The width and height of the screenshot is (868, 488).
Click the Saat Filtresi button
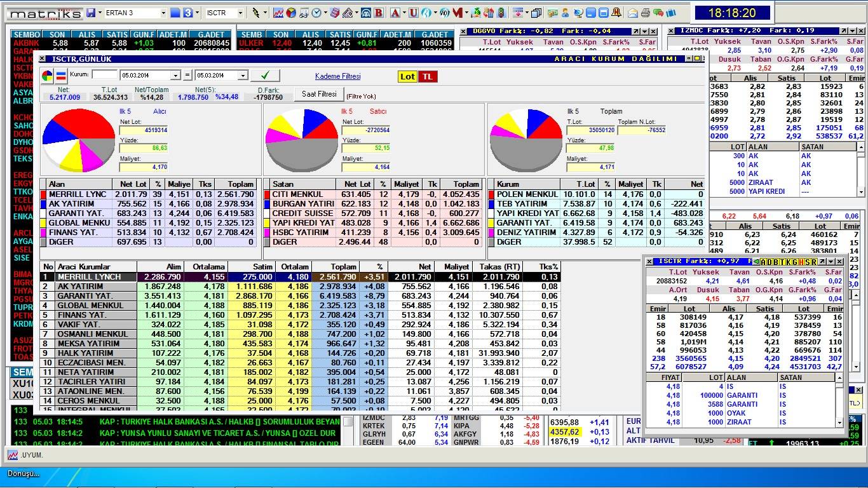(319, 94)
